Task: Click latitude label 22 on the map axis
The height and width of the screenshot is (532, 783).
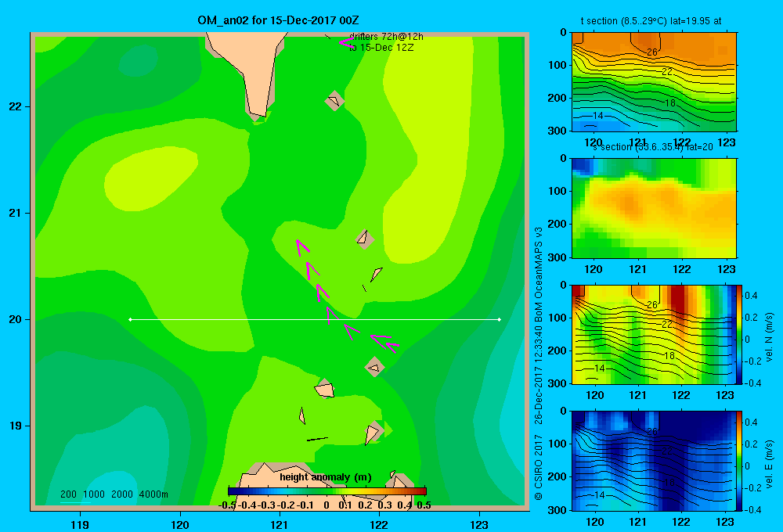Action: coord(16,107)
